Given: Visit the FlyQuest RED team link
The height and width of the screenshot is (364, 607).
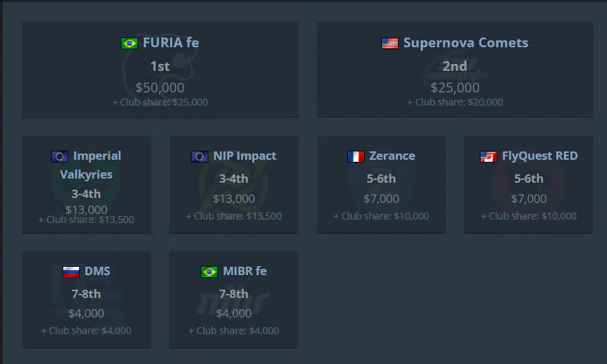Looking at the screenshot, I should (x=540, y=156).
